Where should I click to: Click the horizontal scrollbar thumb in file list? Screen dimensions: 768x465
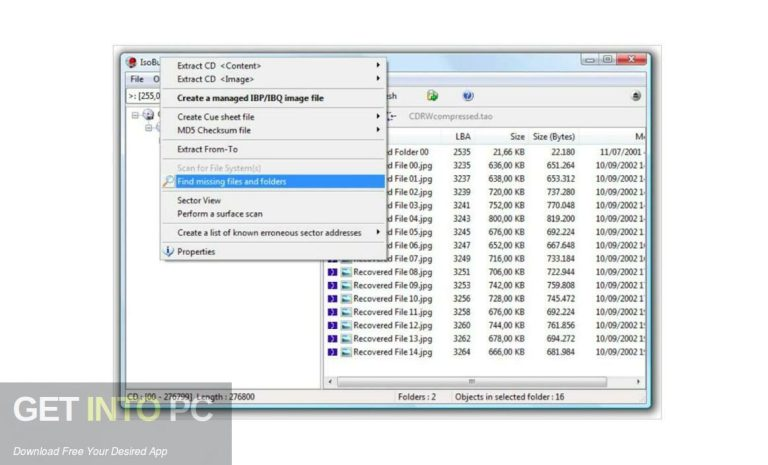[472, 381]
